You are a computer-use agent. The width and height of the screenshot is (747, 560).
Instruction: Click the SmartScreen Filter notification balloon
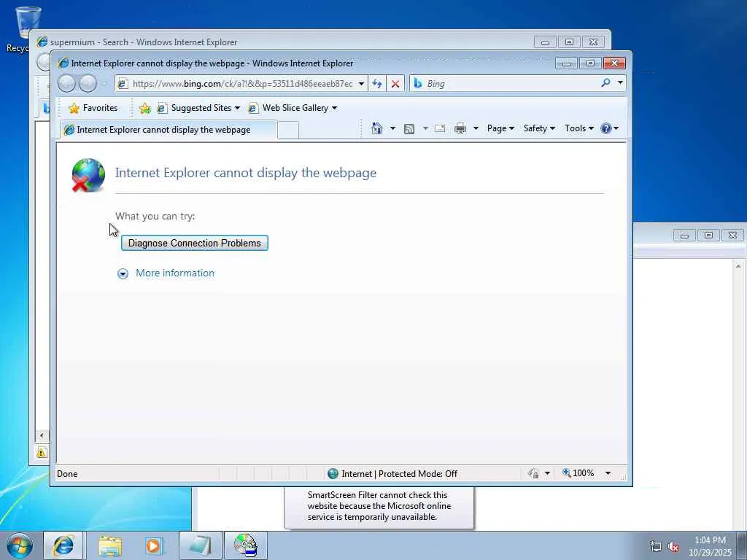tap(379, 507)
